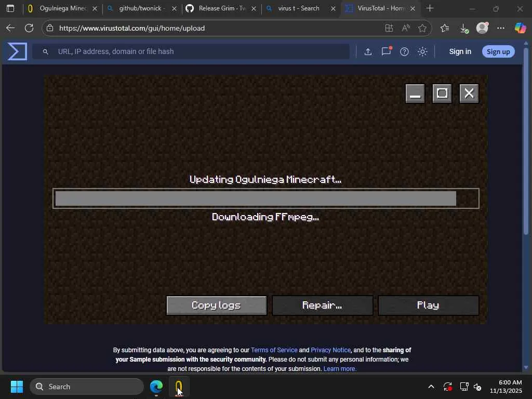Open the Privacy Notice link
532x399 pixels.
click(330, 350)
